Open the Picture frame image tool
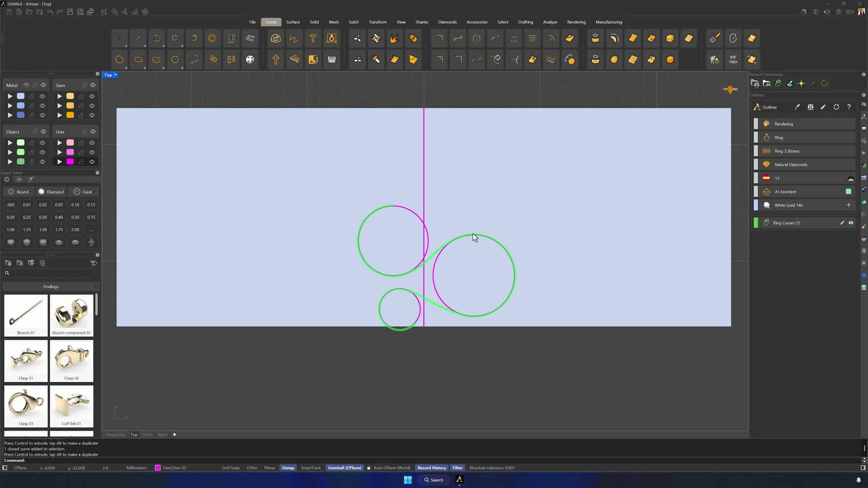Screen dimensions: 868x488 pyautogui.click(x=313, y=59)
